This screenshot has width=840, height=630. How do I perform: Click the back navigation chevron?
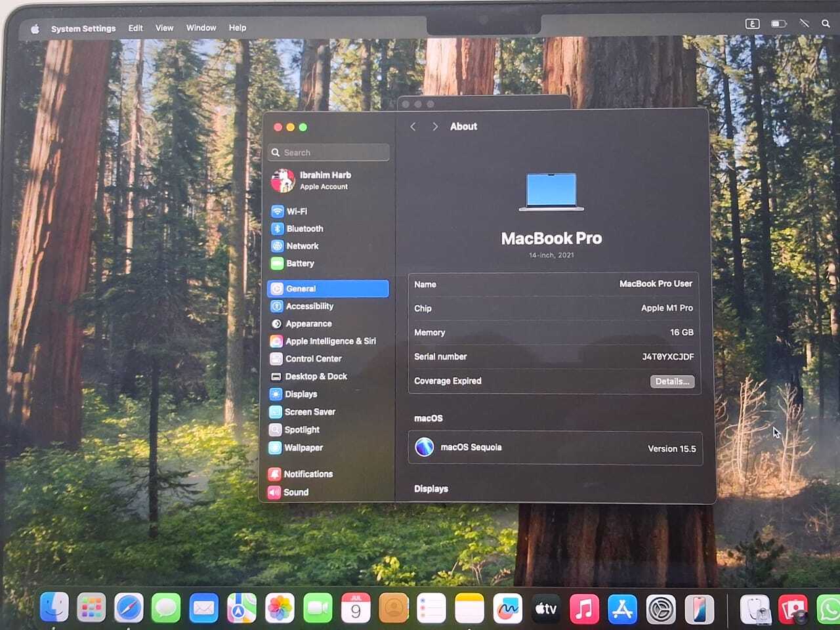[x=413, y=127]
